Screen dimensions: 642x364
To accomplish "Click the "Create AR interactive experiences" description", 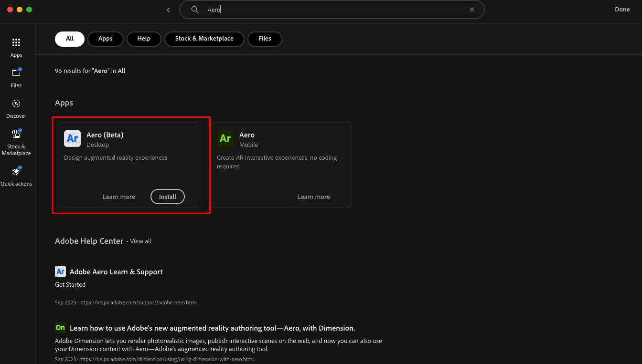I will click(x=277, y=162).
